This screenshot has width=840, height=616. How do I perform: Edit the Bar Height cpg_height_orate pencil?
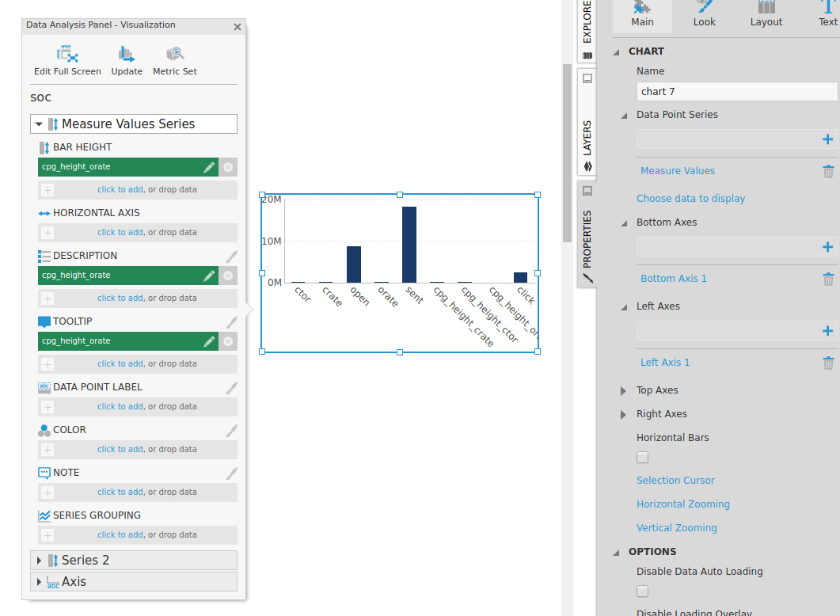click(209, 167)
